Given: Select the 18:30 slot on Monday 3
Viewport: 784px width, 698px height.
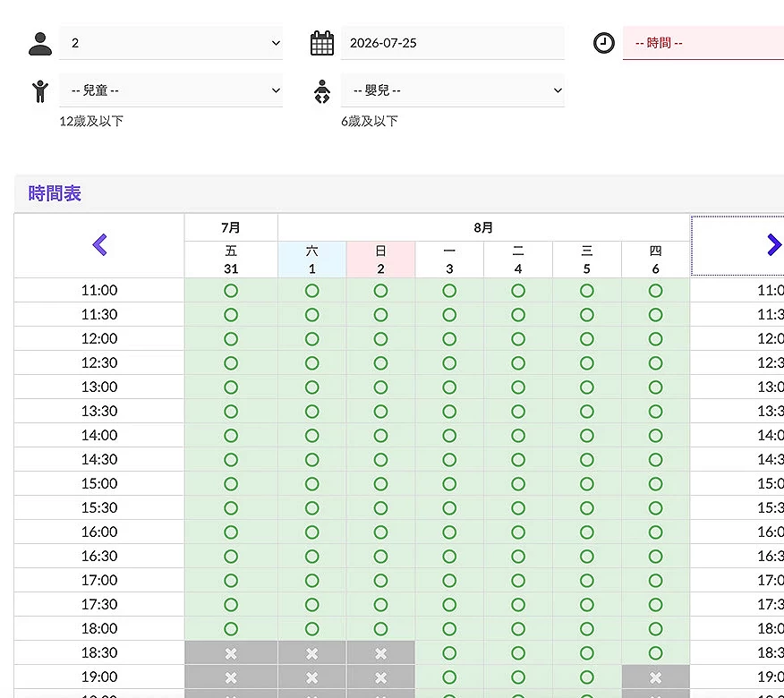Looking at the screenshot, I should click(x=449, y=653).
